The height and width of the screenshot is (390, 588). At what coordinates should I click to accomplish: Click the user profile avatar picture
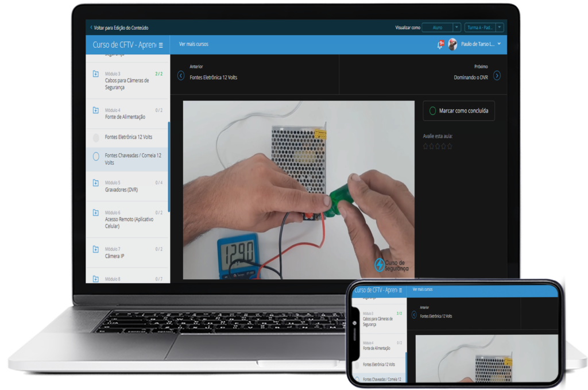click(x=452, y=44)
